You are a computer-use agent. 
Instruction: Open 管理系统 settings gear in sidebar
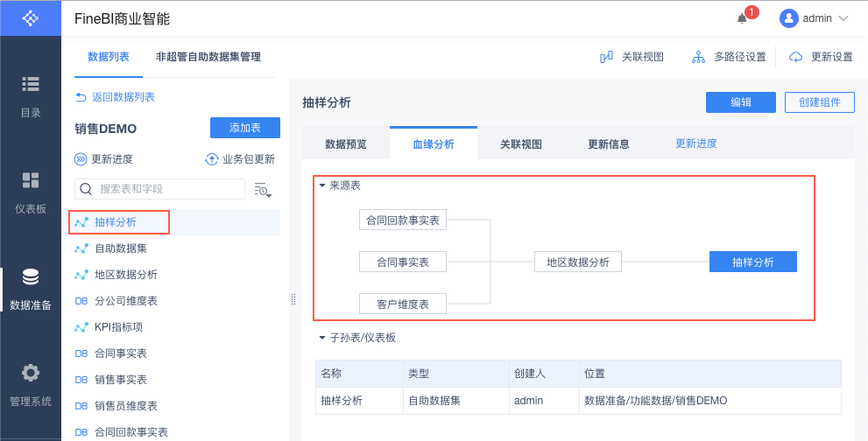(31, 384)
